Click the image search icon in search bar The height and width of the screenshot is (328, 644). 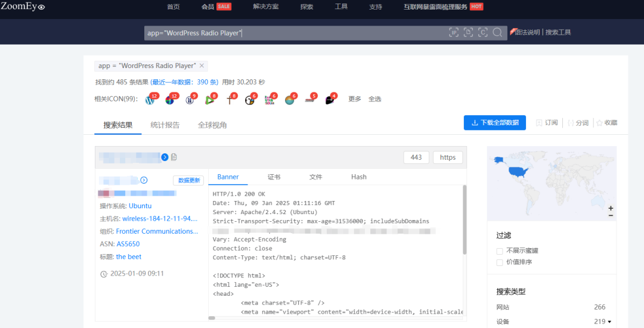pyautogui.click(x=468, y=33)
